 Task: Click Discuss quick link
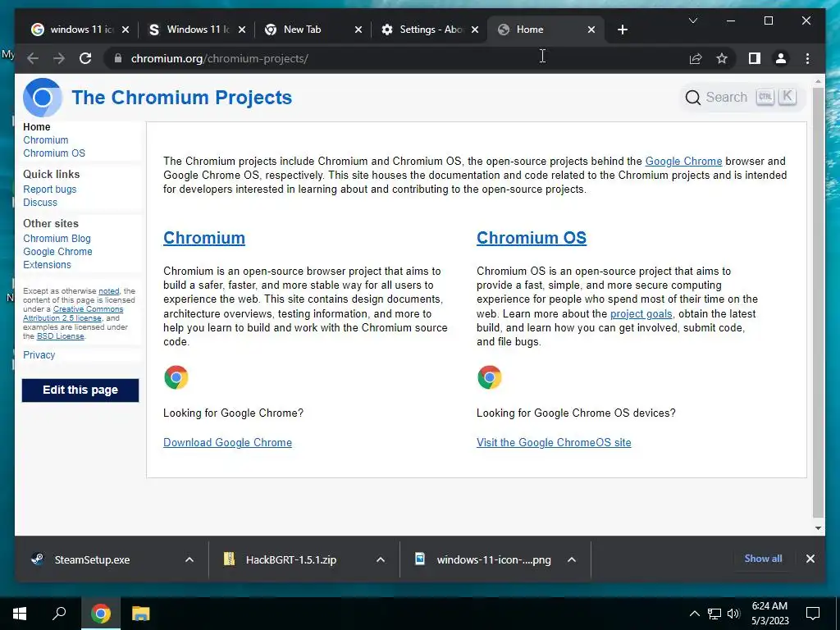tap(40, 203)
